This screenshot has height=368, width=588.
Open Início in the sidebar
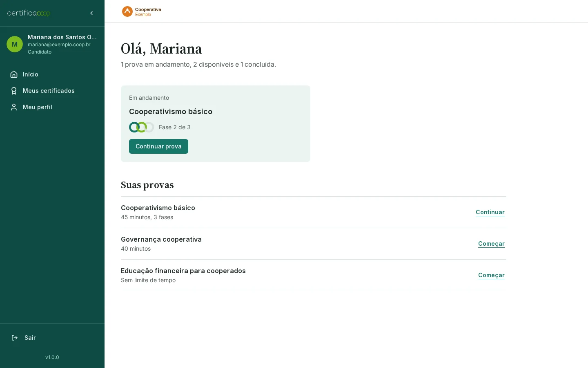(52, 74)
